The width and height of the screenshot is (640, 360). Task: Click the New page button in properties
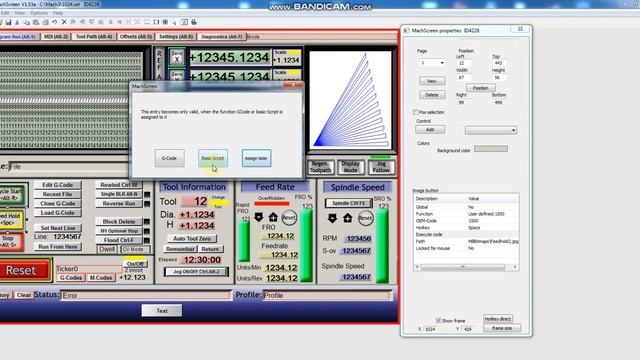tap(432, 81)
